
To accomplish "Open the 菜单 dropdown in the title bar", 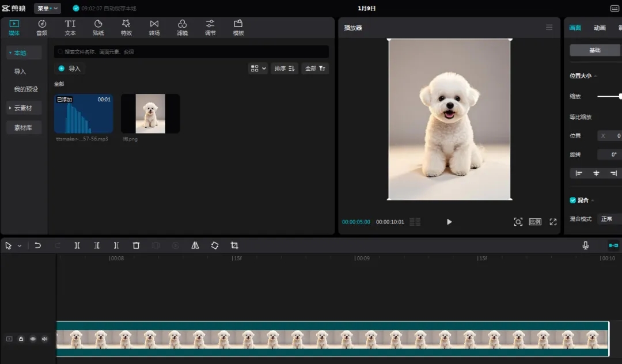I will point(47,9).
